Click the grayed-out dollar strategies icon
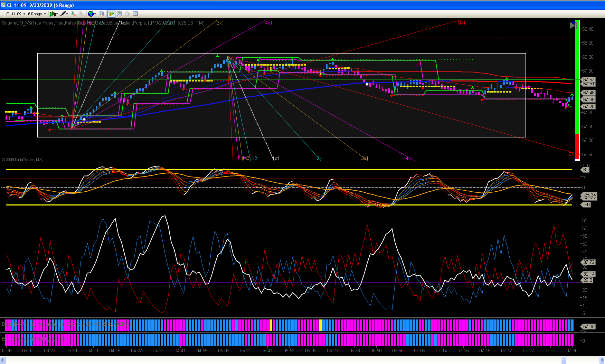The width and height of the screenshot is (605, 364). [127, 14]
